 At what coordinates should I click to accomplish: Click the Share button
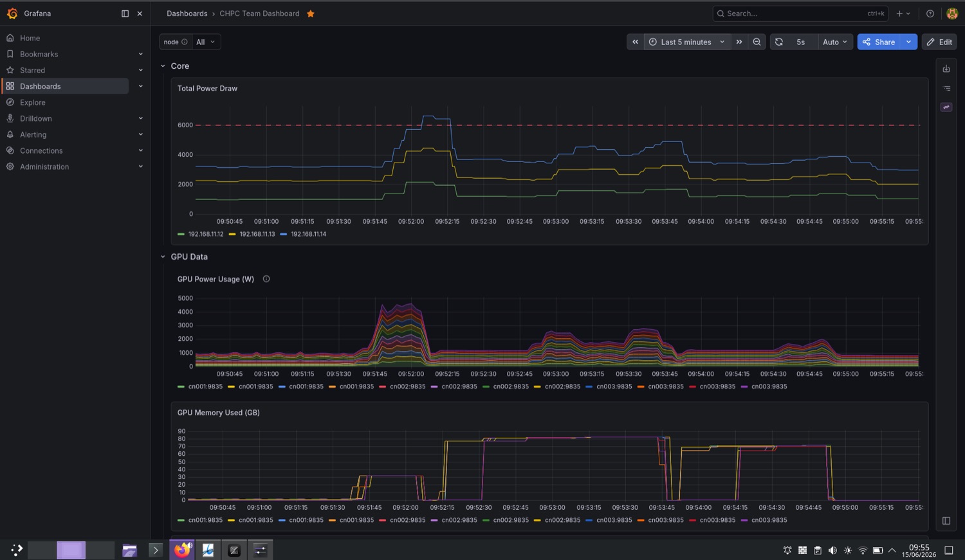point(879,42)
